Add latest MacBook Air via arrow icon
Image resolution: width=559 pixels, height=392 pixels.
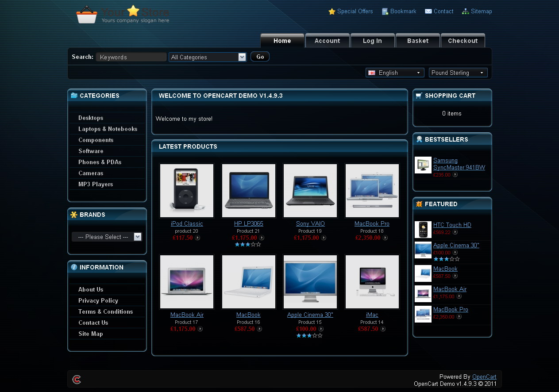tap(200, 329)
